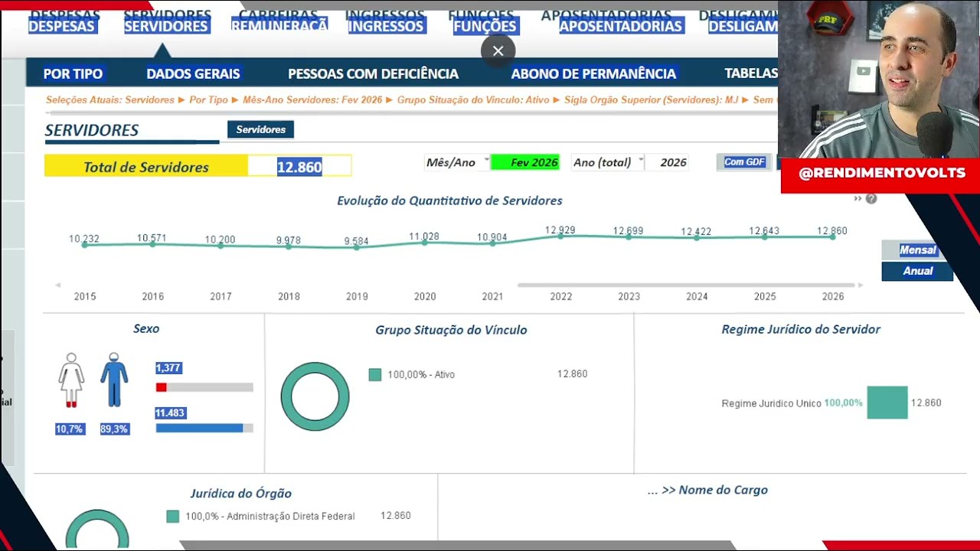Select the Grupo Situação do Vínculo donut chart
This screenshot has height=551, width=980.
coord(315,396)
